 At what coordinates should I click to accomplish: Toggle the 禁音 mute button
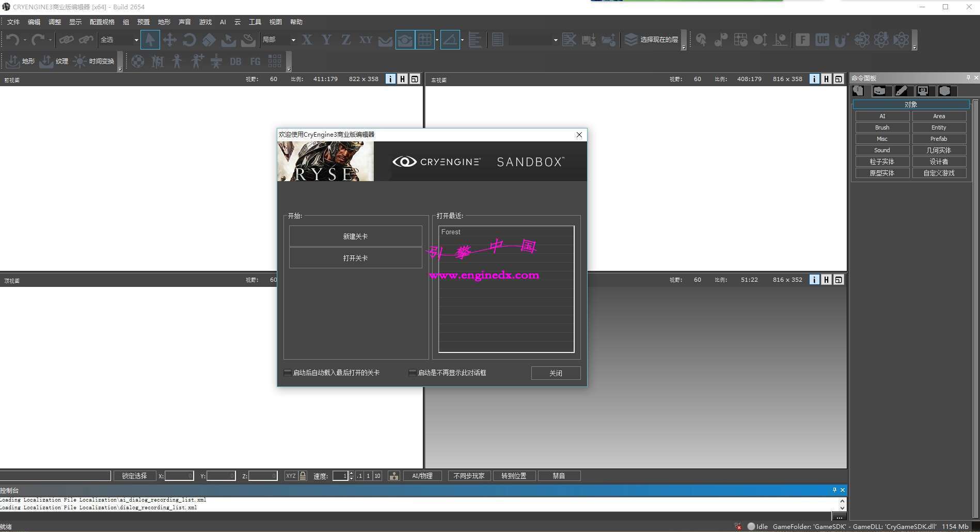pos(559,476)
